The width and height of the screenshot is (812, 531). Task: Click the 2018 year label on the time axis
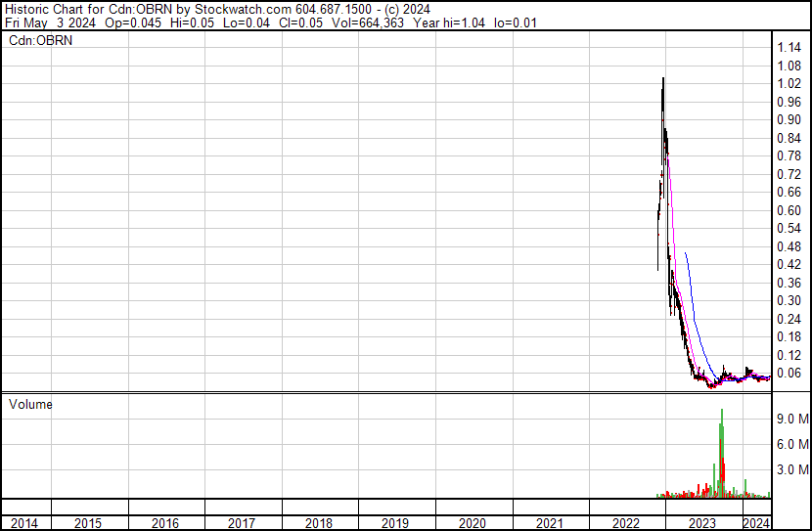click(319, 523)
